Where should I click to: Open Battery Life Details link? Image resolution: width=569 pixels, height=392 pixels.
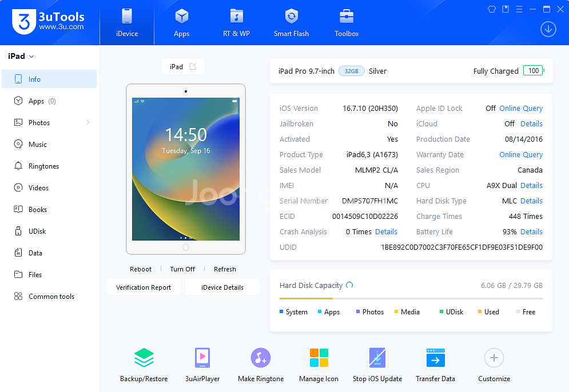coord(531,232)
